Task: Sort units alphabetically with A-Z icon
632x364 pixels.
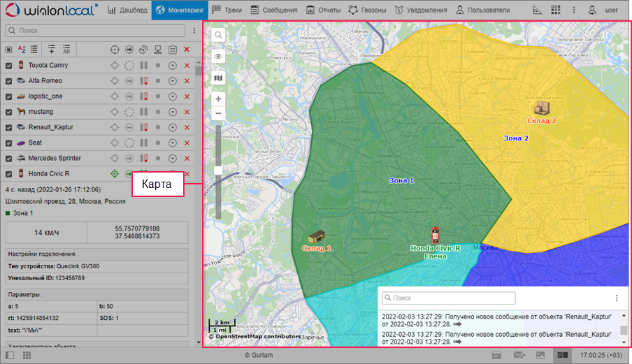Action: pos(22,50)
